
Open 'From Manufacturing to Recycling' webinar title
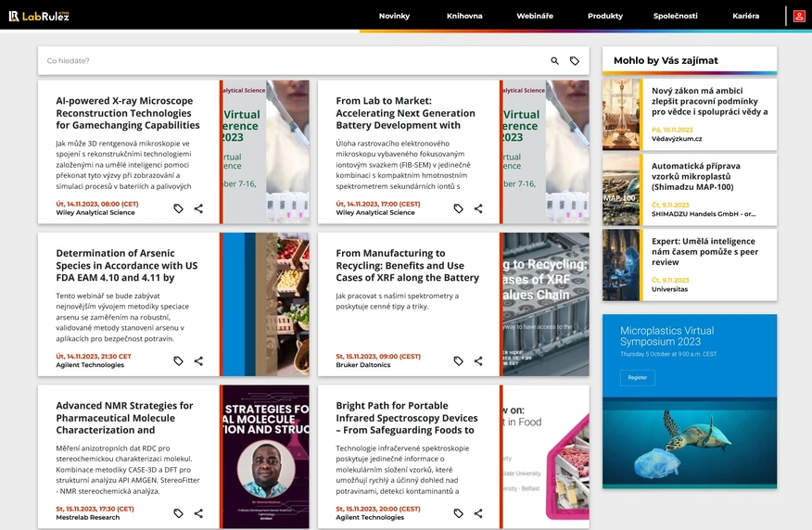(408, 266)
